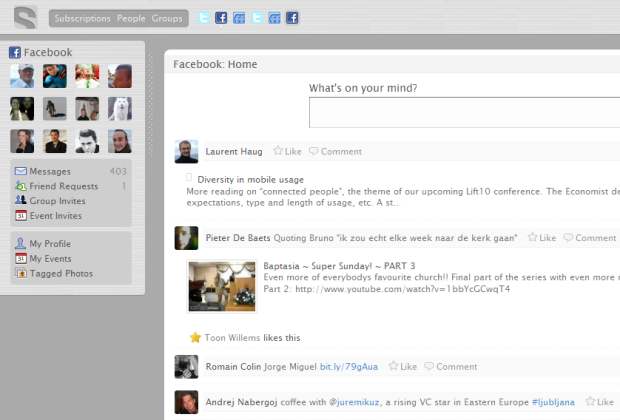
Task: Click Andrej Nabergoj's profile picture in feed
Action: (186, 402)
